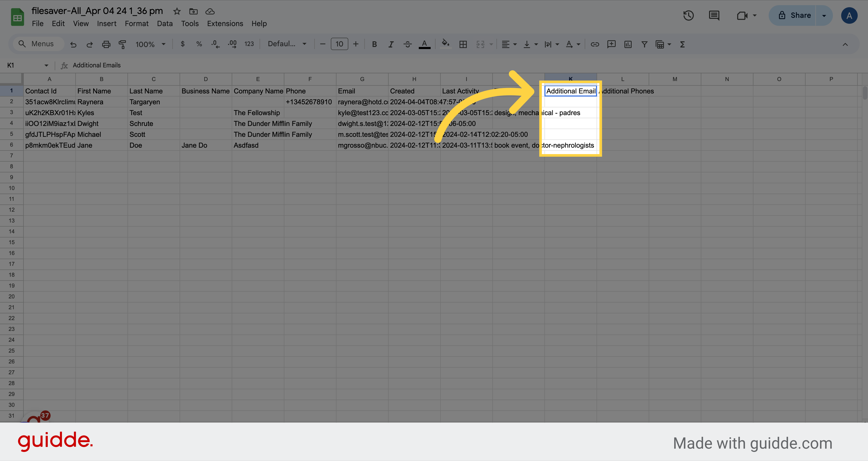Select row 10 header
This screenshot has width=868, height=461.
click(11, 188)
